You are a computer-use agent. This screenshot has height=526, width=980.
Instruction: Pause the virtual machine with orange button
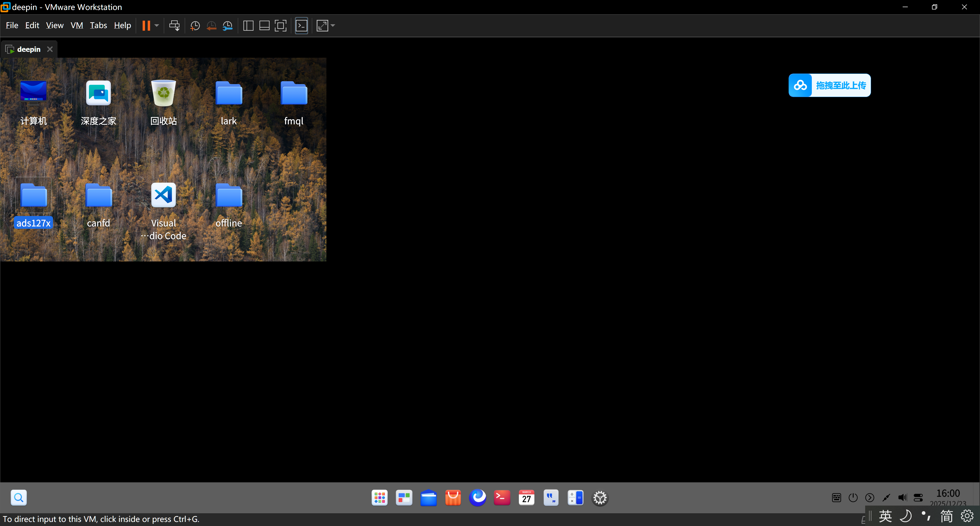[x=146, y=26]
